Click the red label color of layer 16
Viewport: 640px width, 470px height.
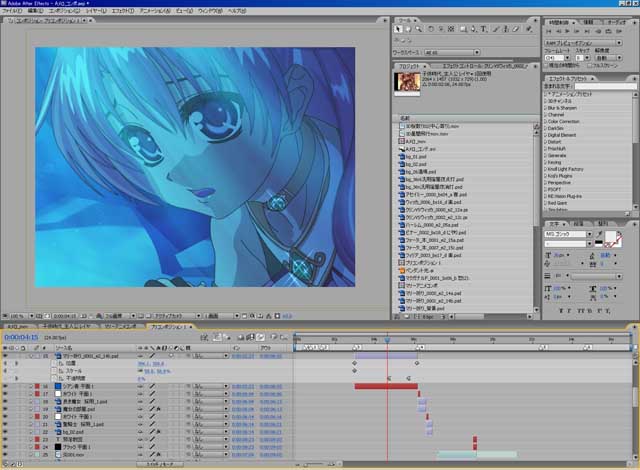pyautogui.click(x=37, y=386)
